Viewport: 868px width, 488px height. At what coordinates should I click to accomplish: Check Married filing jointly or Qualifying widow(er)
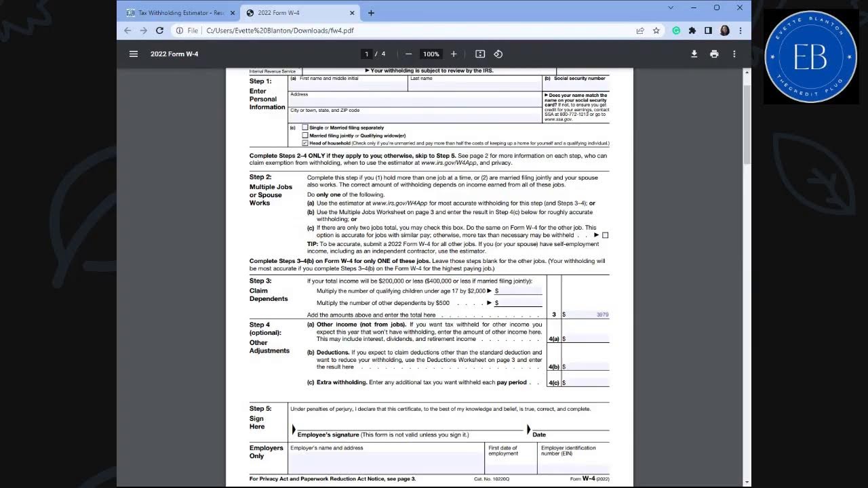305,136
